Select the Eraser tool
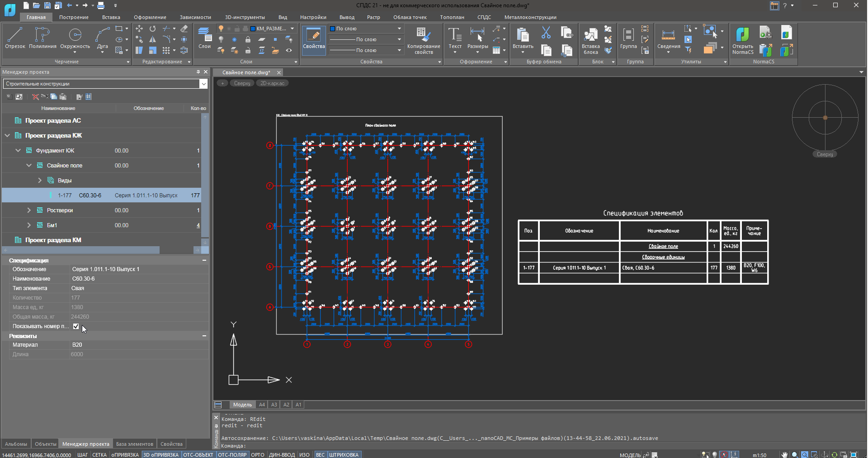The width and height of the screenshot is (868, 458). (x=184, y=29)
